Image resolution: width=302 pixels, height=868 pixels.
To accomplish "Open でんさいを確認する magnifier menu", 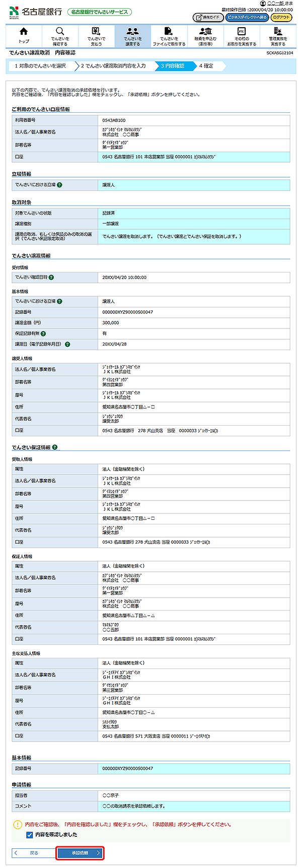I will coord(60,36).
